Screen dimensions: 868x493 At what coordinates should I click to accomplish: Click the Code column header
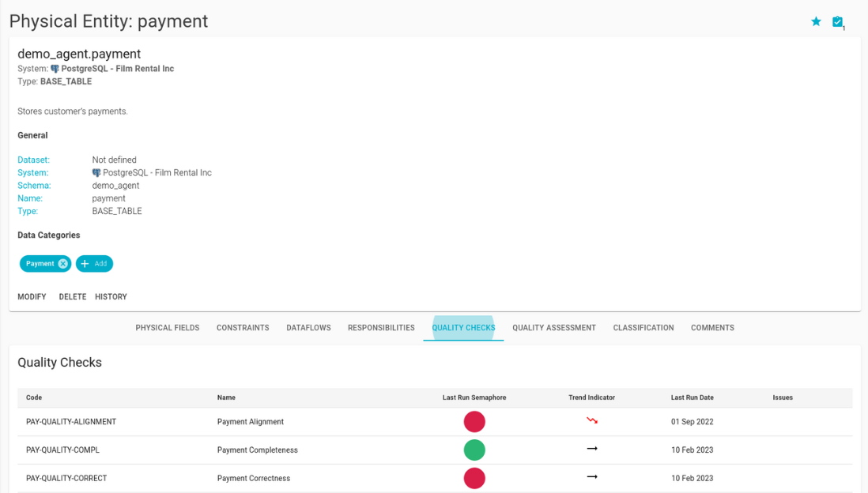(x=34, y=398)
